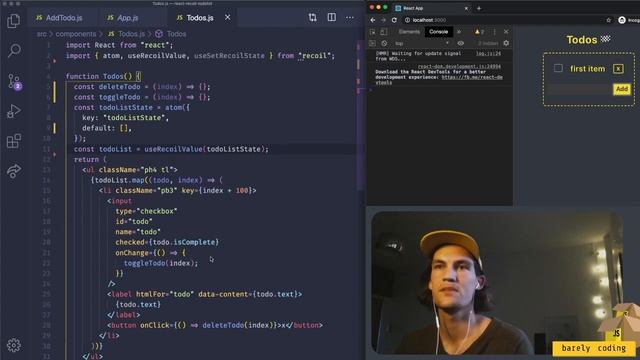This screenshot has height=360, width=640.
Task: Click the site info icon in address bar
Action: click(x=407, y=20)
